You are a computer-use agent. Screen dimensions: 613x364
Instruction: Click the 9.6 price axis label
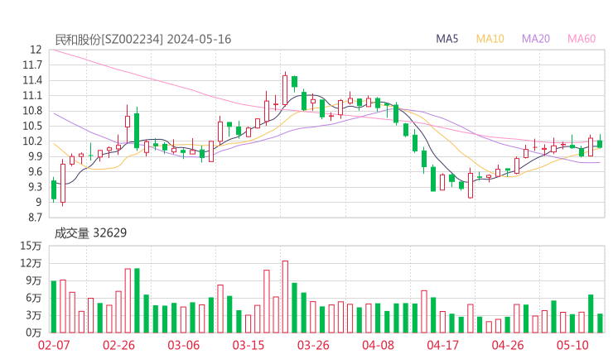click(35, 171)
